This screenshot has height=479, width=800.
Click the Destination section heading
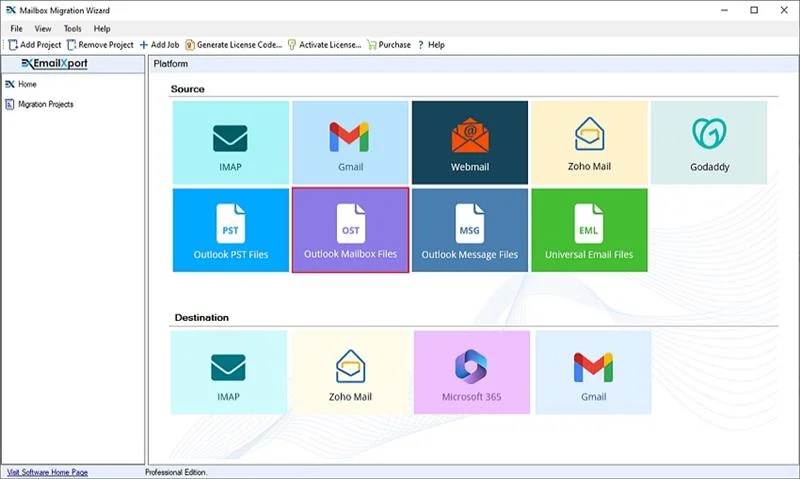click(x=202, y=317)
